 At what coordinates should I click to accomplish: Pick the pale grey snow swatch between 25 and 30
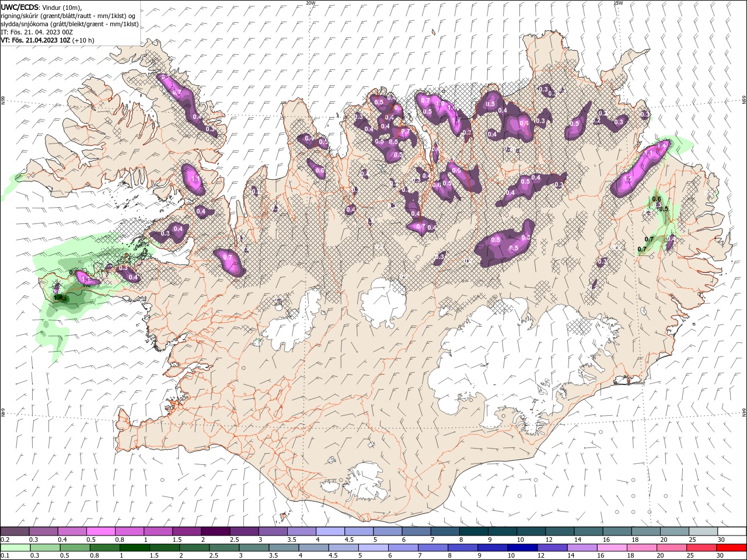point(703,531)
